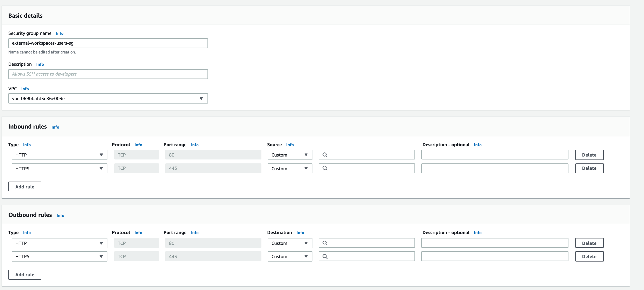644x290 pixels.
Task: Click Add rule under Outbound rules
Action: click(25, 275)
